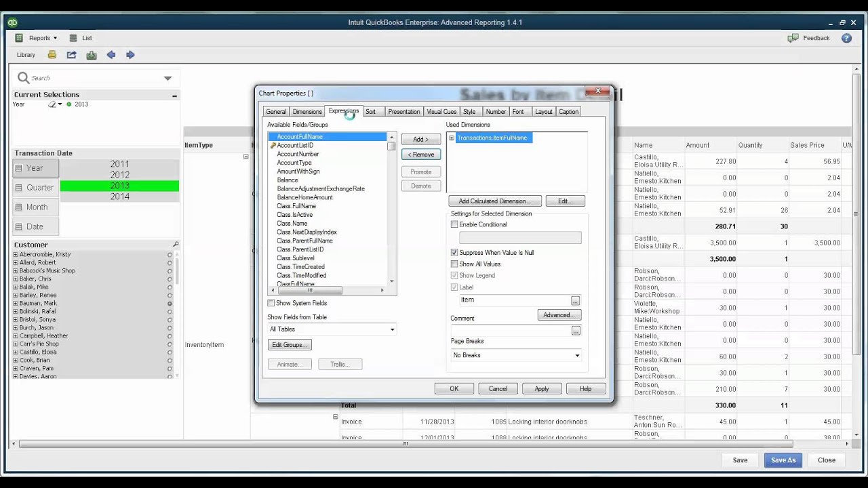Close the Chart Properties dialog
Image resolution: width=868 pixels, height=488 pixels.
pos(597,91)
